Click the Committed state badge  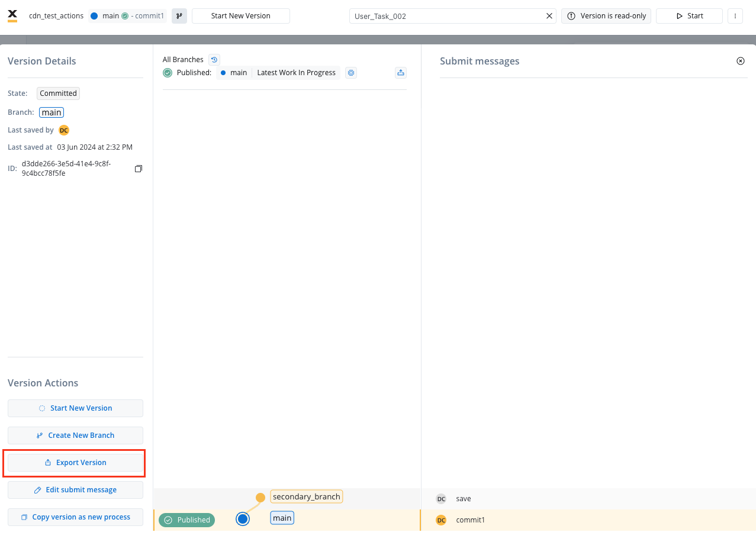[x=58, y=93]
